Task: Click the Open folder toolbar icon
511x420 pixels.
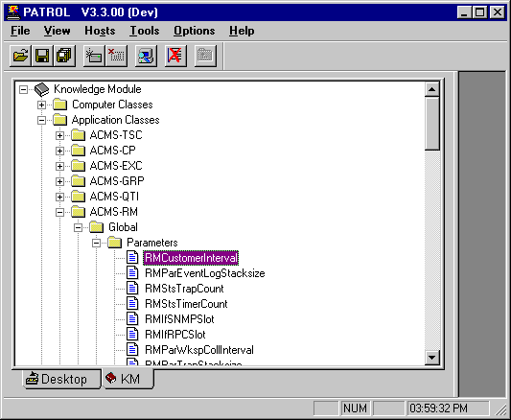Action: (20, 56)
